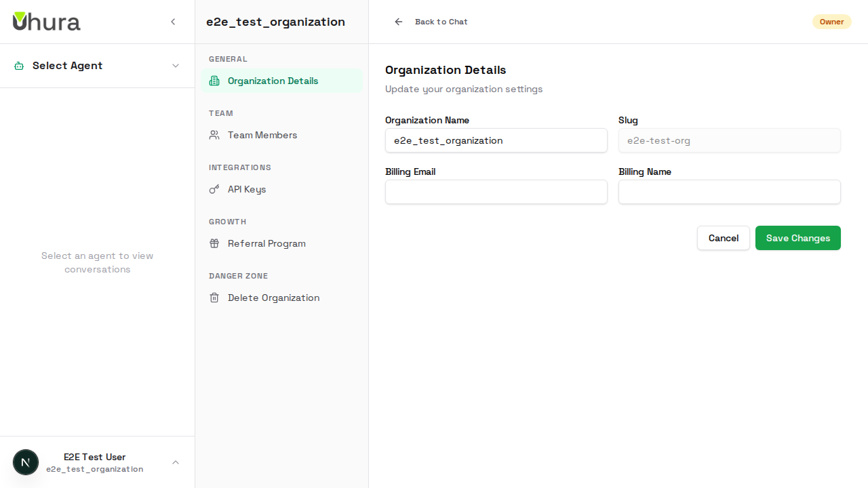Select the Organization Details building icon
Viewport: 868px width, 488px height.
pos(214,81)
